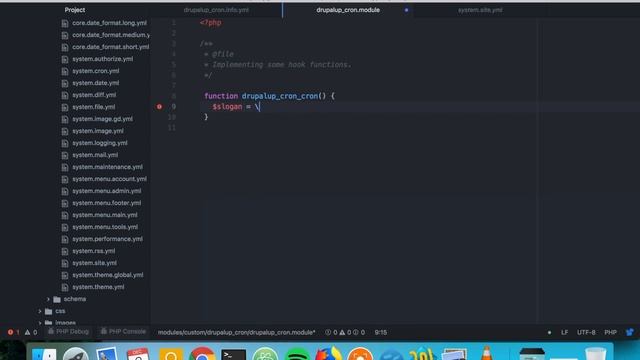Click the folder icon of the css folder
The image size is (640, 360).
click(49, 311)
